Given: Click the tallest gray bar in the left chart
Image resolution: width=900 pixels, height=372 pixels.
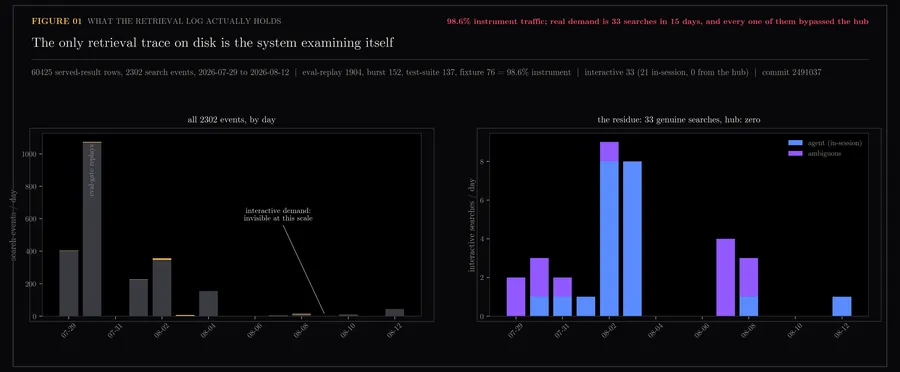Looking at the screenshot, I should point(92,229).
